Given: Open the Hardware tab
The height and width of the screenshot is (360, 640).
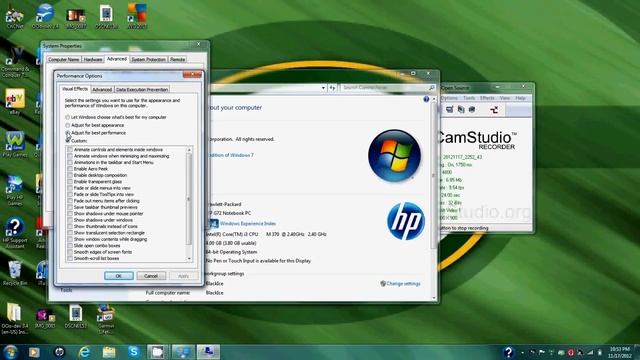Looking at the screenshot, I should 93,59.
